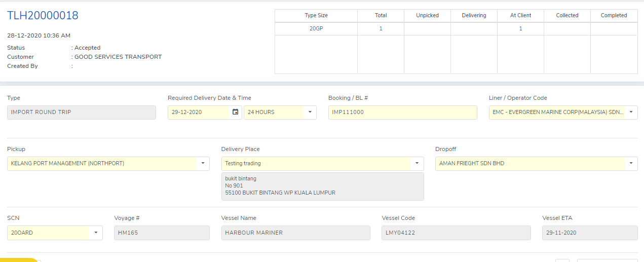Click the Booking / BL # input field
The width and height of the screenshot is (644, 262).
pos(402,112)
